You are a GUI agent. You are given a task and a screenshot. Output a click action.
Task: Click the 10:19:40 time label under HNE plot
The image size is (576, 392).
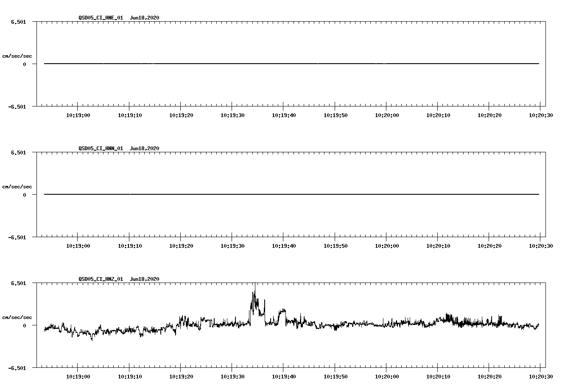tap(283, 115)
